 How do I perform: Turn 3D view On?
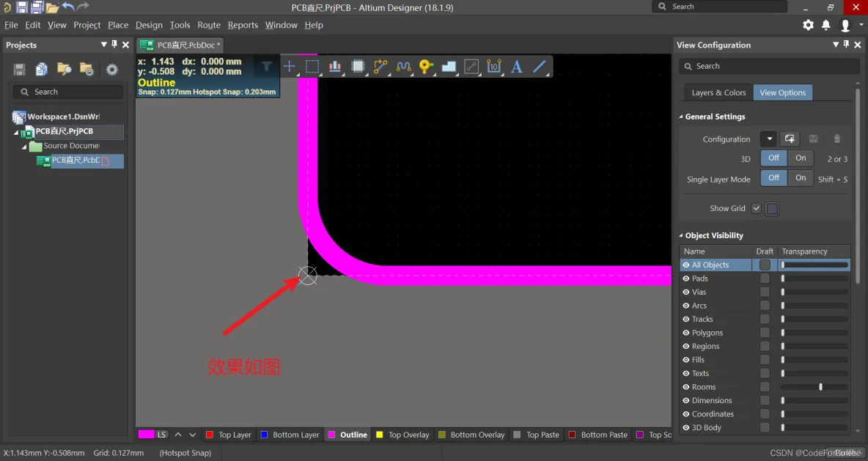(x=801, y=158)
